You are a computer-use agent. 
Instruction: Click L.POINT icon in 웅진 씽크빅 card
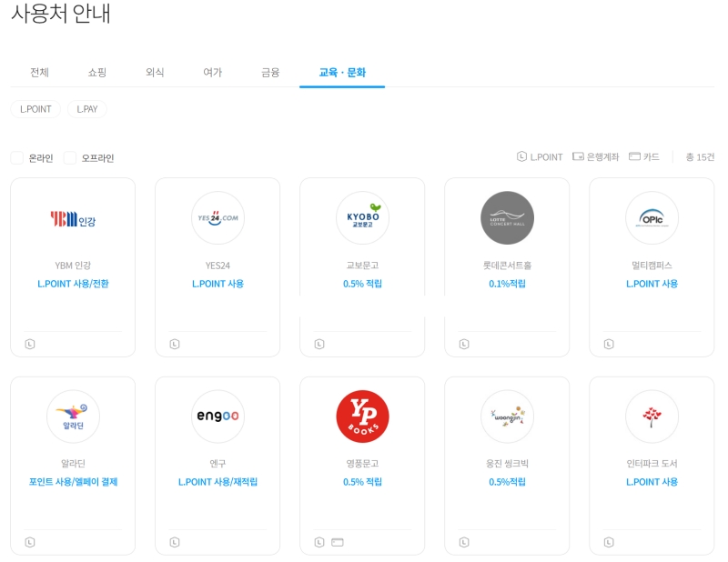(x=464, y=542)
